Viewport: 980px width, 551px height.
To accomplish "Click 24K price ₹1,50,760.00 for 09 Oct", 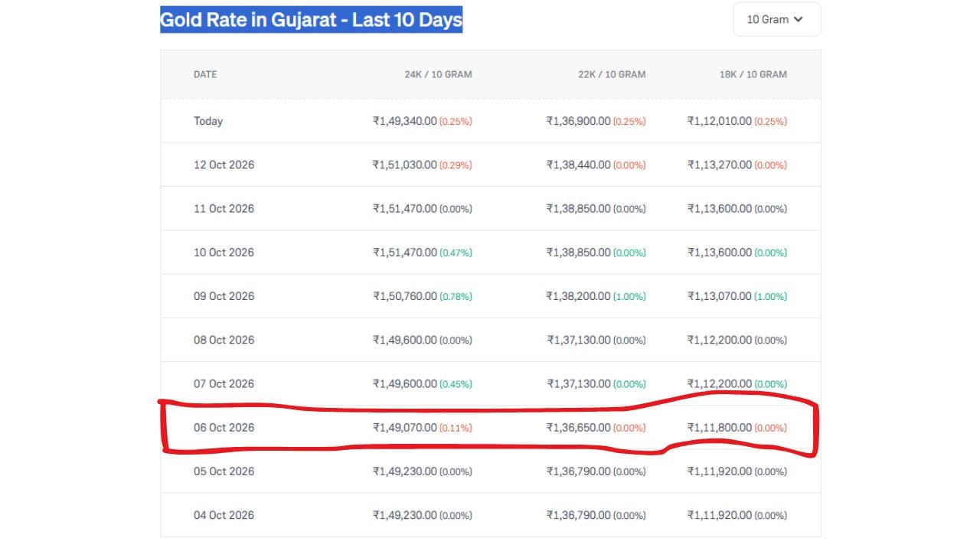I will tap(405, 295).
